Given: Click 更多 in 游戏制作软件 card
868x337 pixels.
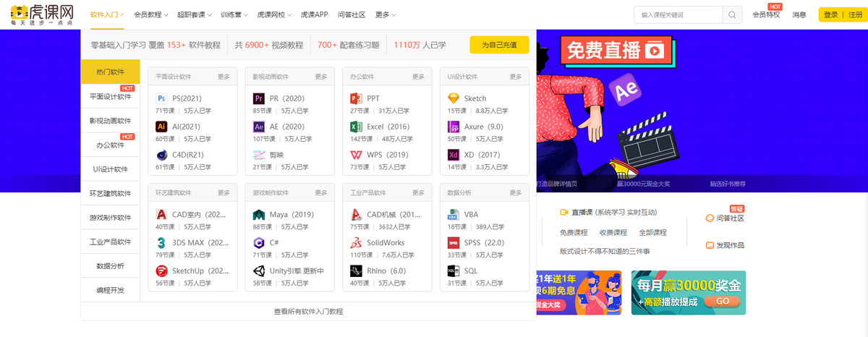Looking at the screenshot, I should [321, 193].
